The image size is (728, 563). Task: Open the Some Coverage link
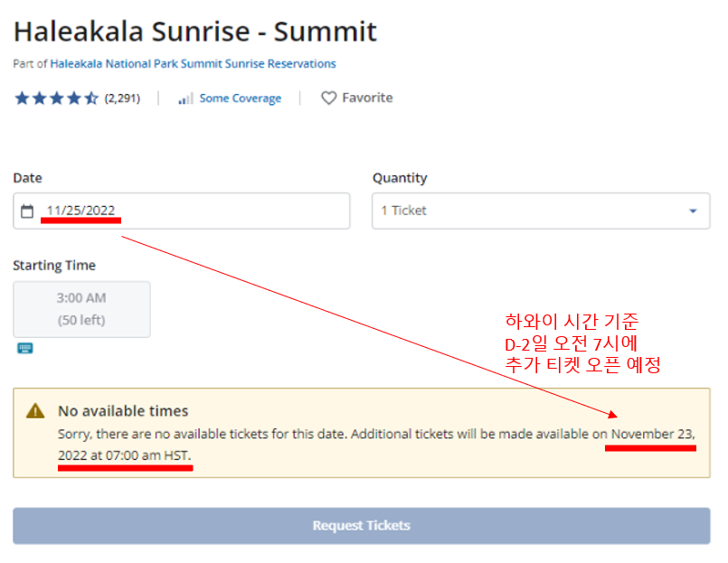tap(240, 99)
